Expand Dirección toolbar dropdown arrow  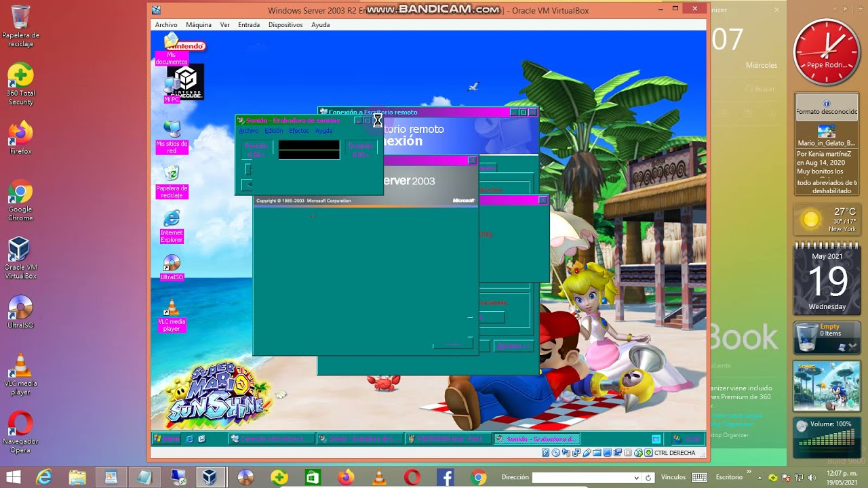[x=636, y=478]
